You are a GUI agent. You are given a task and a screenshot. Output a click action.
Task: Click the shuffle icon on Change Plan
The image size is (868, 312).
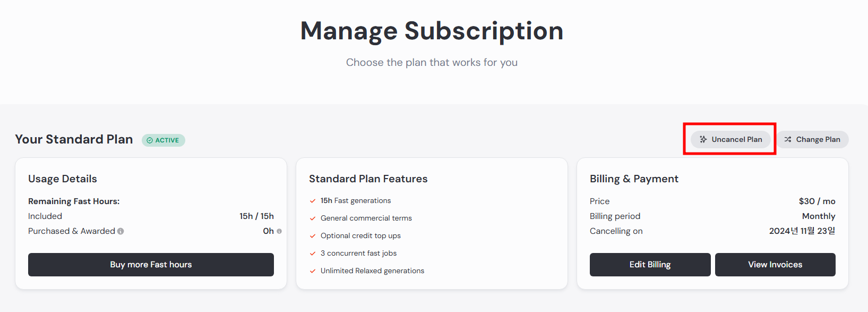pyautogui.click(x=788, y=139)
